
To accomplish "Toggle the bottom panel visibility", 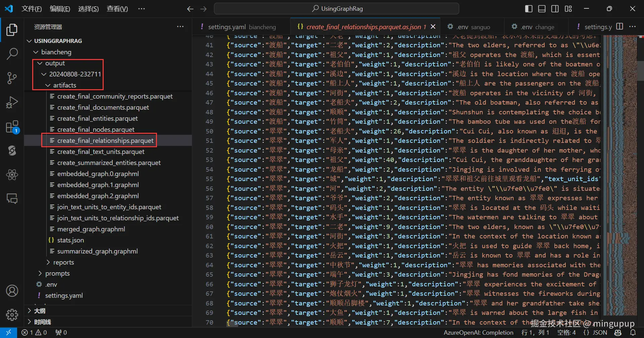I will (x=542, y=9).
